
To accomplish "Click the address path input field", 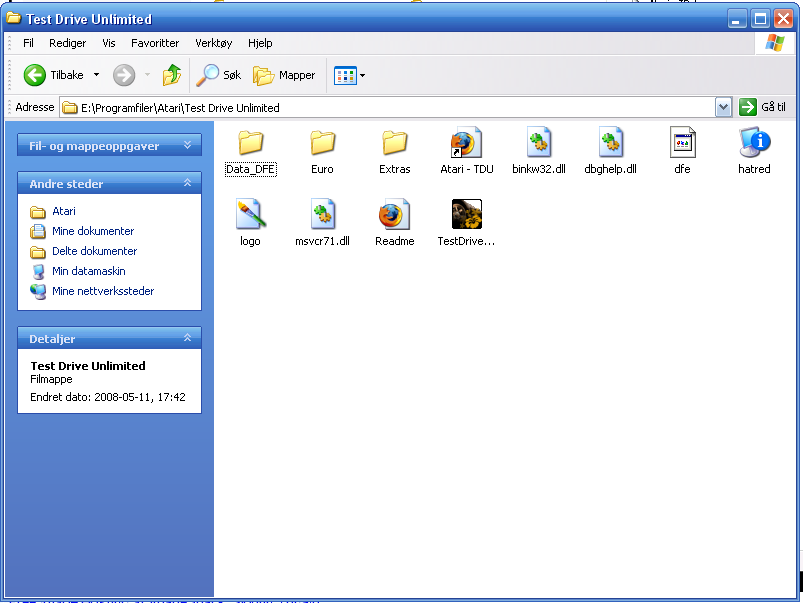I will click(x=388, y=108).
